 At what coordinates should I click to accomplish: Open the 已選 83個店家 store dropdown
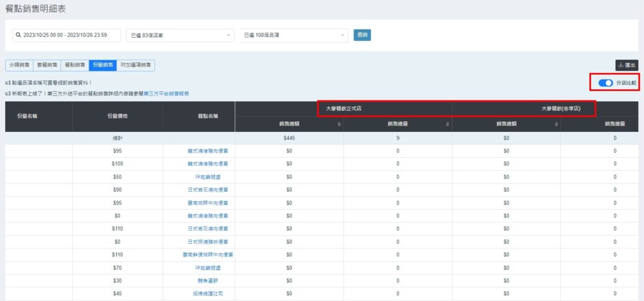pyautogui.click(x=179, y=35)
